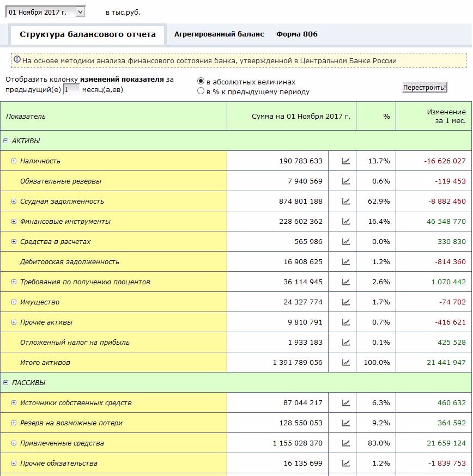Click the percentage 83.0%

coord(379,443)
